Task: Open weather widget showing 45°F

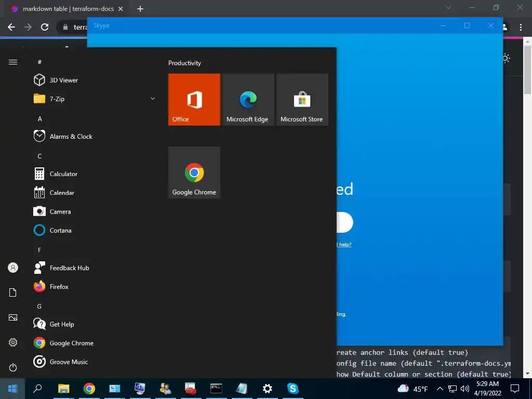Action: click(x=413, y=389)
